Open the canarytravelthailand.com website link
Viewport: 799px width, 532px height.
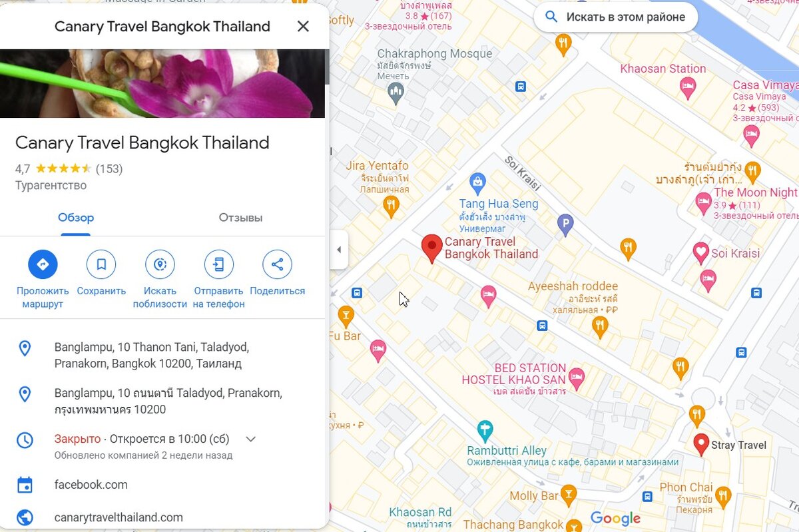(119, 517)
